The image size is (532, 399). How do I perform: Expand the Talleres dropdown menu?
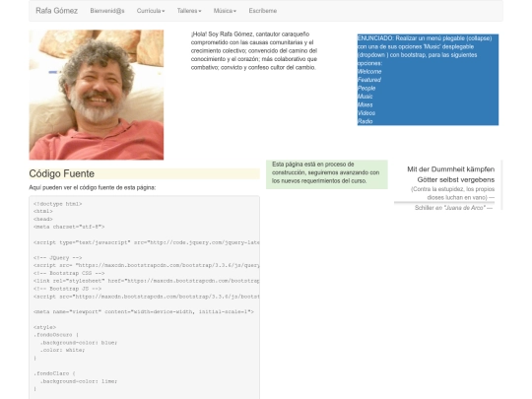[x=189, y=11]
